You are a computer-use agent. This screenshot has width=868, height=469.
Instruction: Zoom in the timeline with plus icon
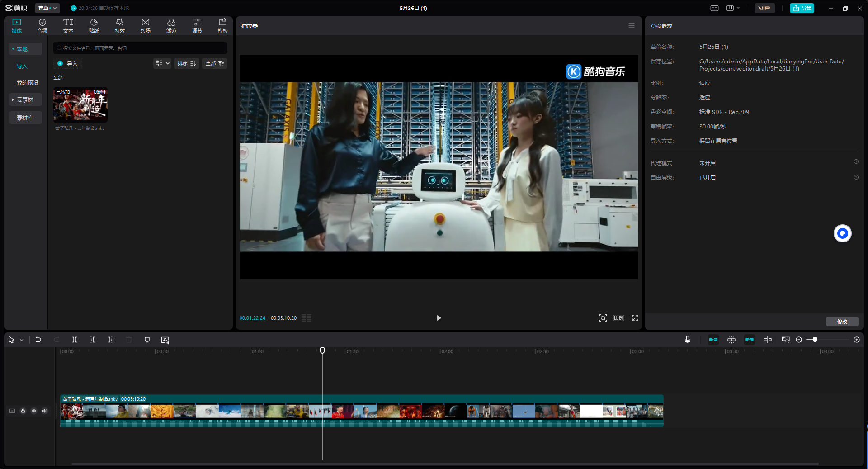tap(857, 340)
